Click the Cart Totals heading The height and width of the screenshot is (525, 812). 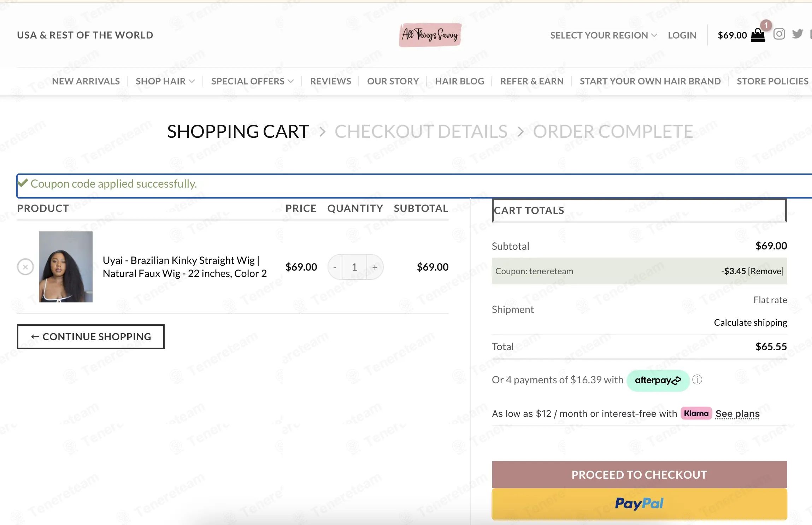pyautogui.click(x=529, y=211)
